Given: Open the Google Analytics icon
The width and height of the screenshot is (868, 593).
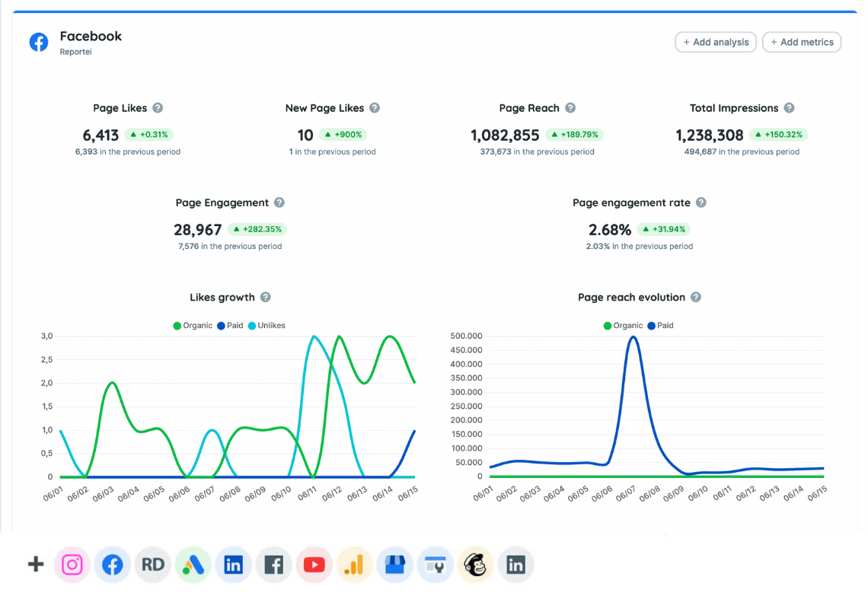Looking at the screenshot, I should [x=354, y=565].
